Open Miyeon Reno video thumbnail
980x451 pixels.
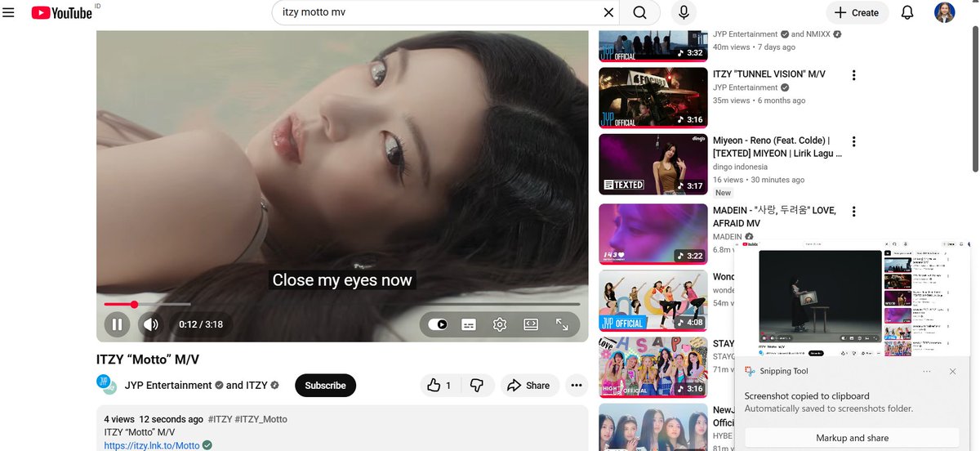coord(653,165)
